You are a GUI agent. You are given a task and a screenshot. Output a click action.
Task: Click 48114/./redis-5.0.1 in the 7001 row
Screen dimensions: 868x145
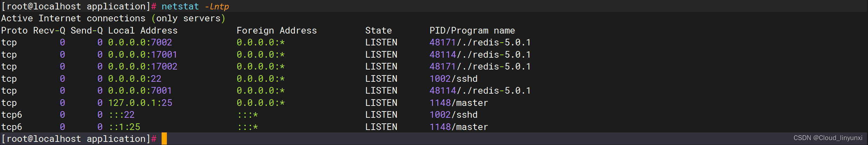[480, 90]
